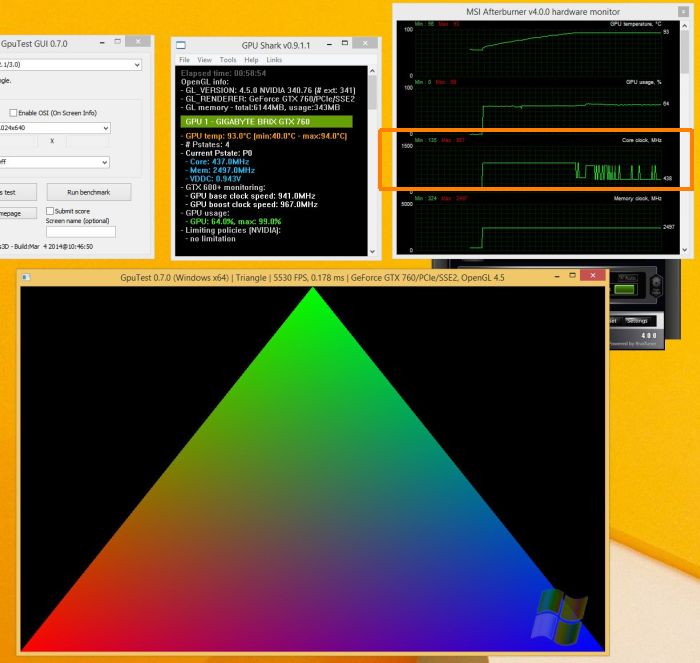
Task: Click the no limitation text
Action: coord(212,238)
